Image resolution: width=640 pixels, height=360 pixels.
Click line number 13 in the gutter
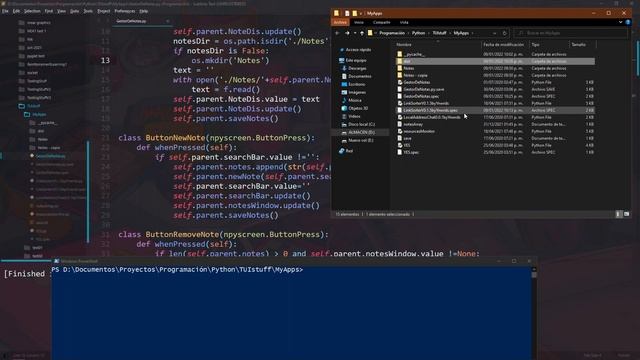click(x=105, y=60)
